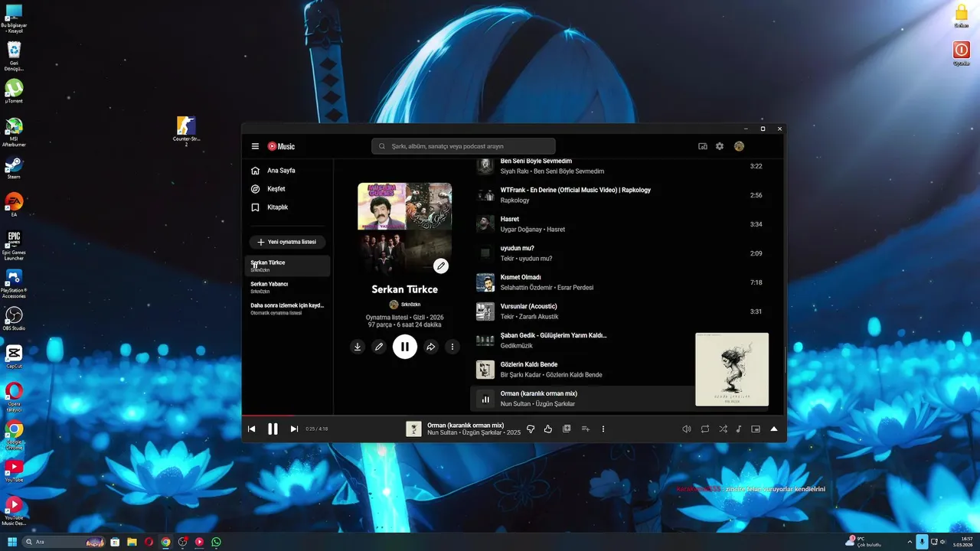The height and width of the screenshot is (551, 980).
Task: Pause playback in player bar
Action: 273,429
